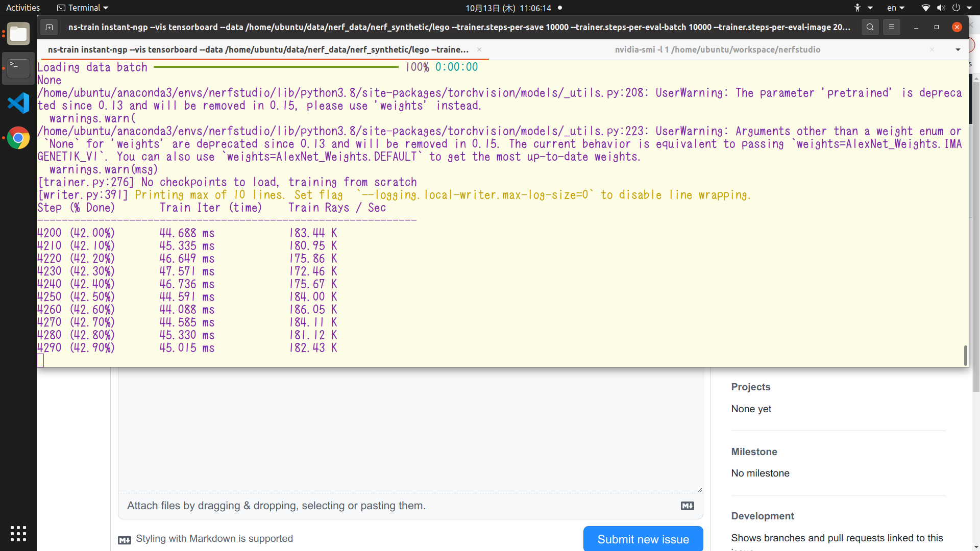Viewport: 980px width, 551px height.
Task: Show Applications grid
Action: (x=18, y=534)
